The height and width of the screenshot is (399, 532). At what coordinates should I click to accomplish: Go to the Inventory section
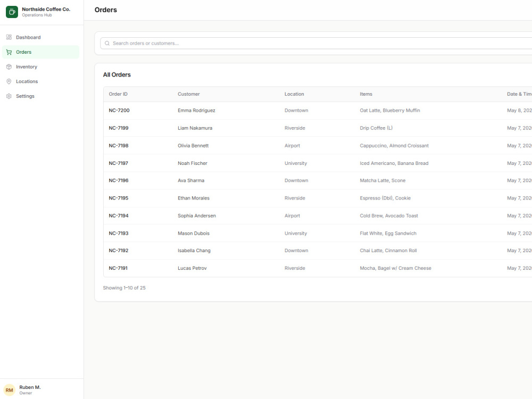tap(41, 67)
